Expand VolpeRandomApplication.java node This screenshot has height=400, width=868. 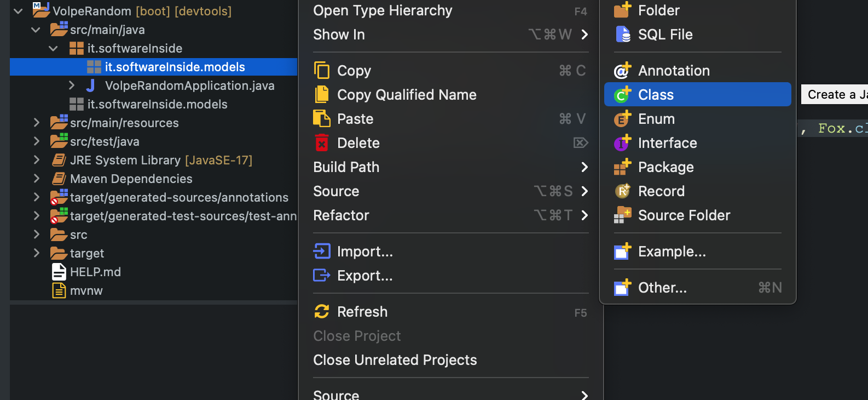72,85
